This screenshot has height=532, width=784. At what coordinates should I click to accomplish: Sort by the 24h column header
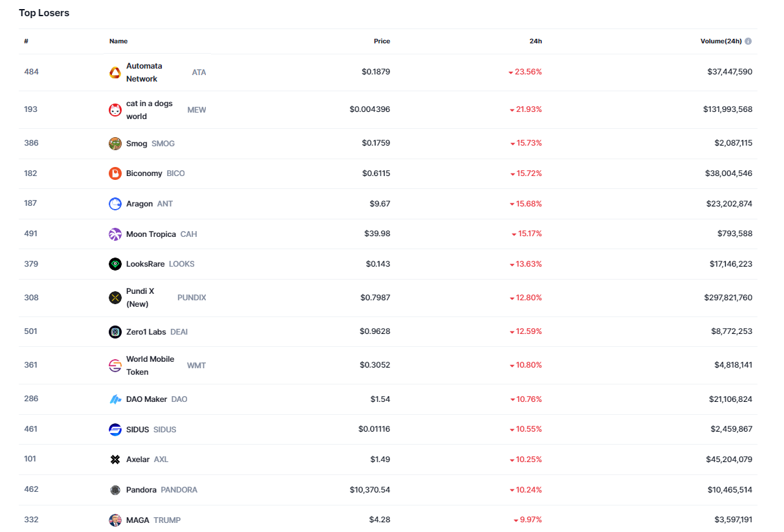pos(535,41)
